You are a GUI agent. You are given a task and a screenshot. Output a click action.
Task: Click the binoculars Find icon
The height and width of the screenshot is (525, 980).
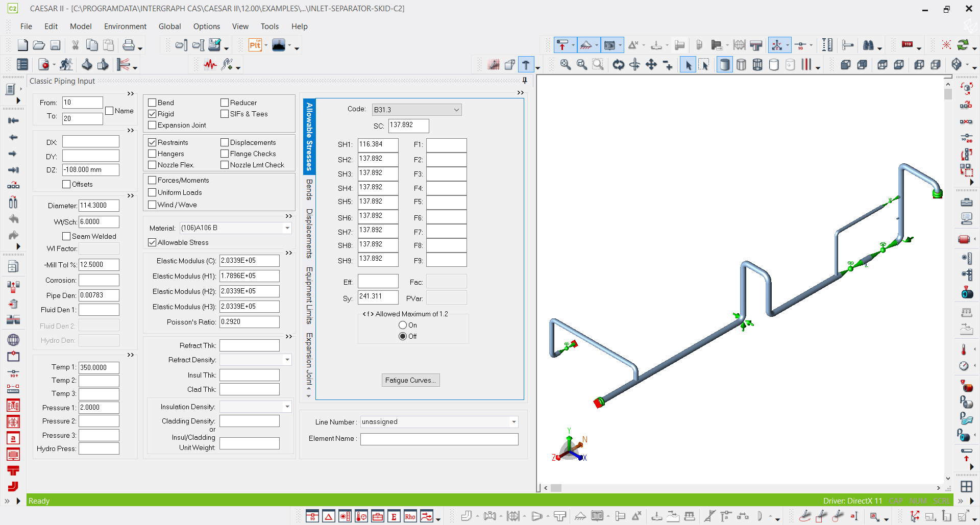(868, 45)
